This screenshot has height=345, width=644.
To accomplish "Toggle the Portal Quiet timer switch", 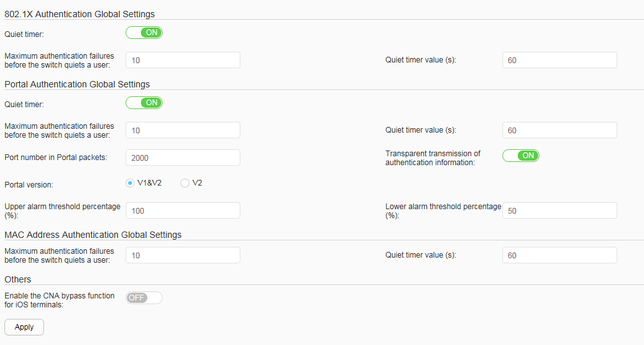I will 144,103.
